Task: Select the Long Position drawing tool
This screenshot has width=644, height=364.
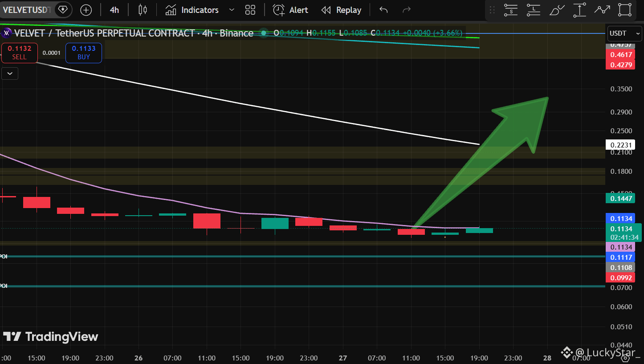Action: pyautogui.click(x=533, y=10)
